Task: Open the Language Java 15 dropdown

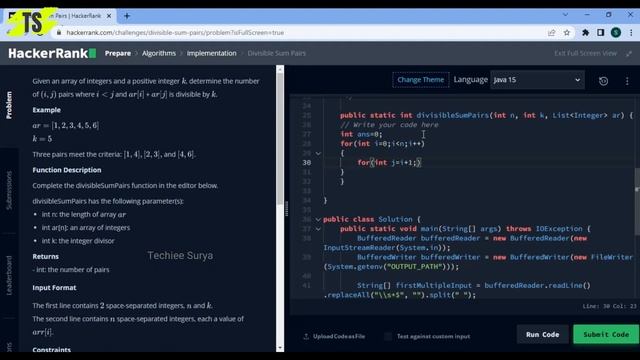Action: pyautogui.click(x=537, y=80)
